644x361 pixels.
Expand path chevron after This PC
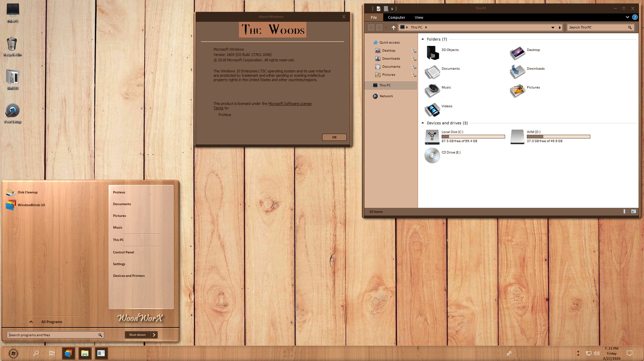pyautogui.click(x=426, y=27)
